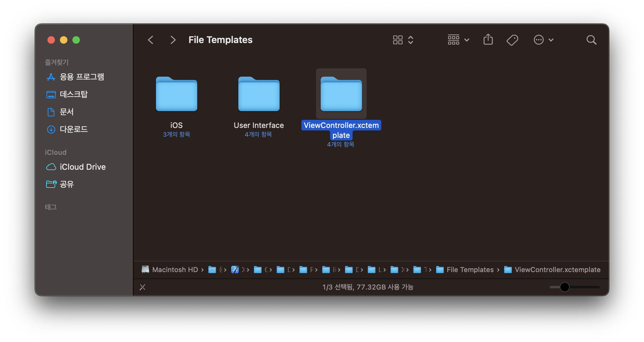Click File Templates in path bar

[x=470, y=270]
